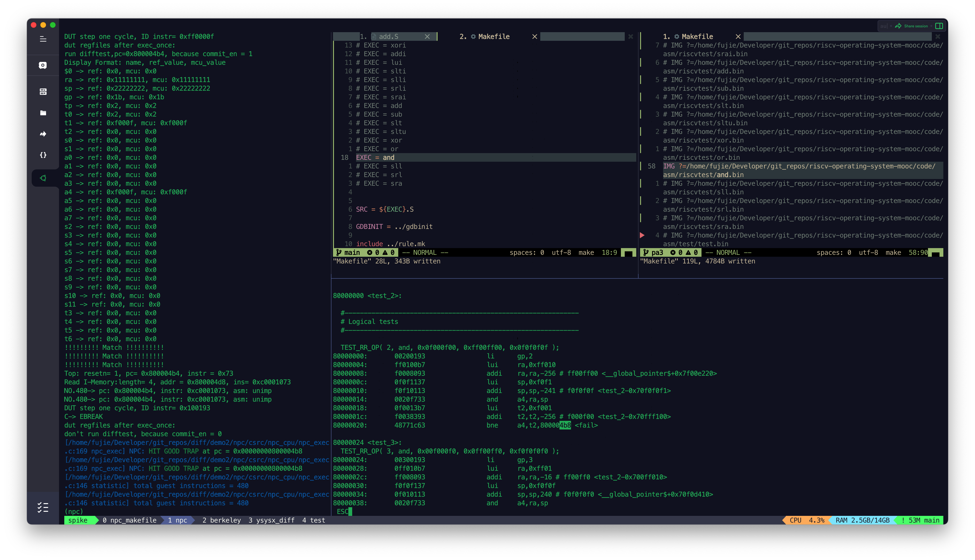Click the asm/test/test.bin path line
The image size is (975, 560).
(x=696, y=244)
